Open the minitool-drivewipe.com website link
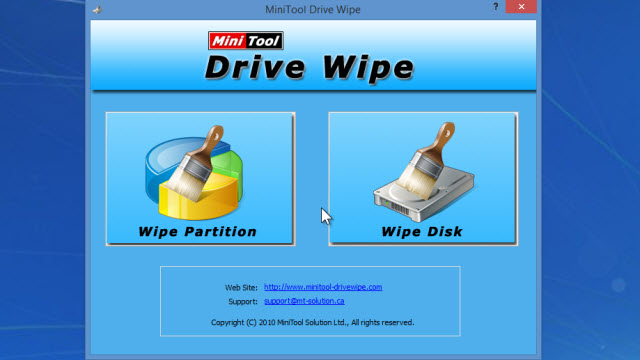This screenshot has width=640, height=360. point(323,287)
